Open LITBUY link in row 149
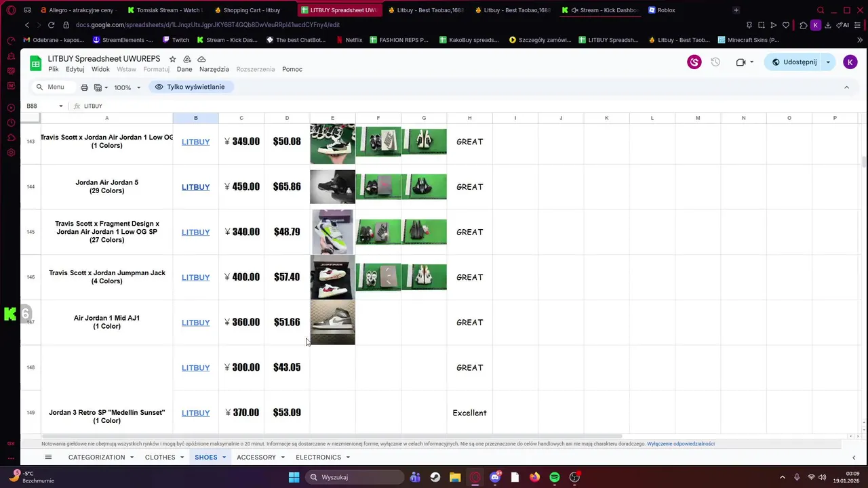868x488 pixels. 195,413
